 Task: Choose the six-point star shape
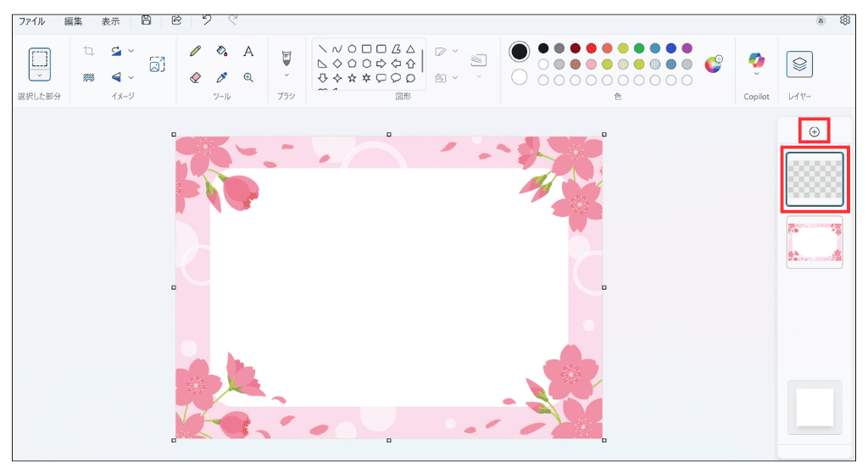[366, 78]
